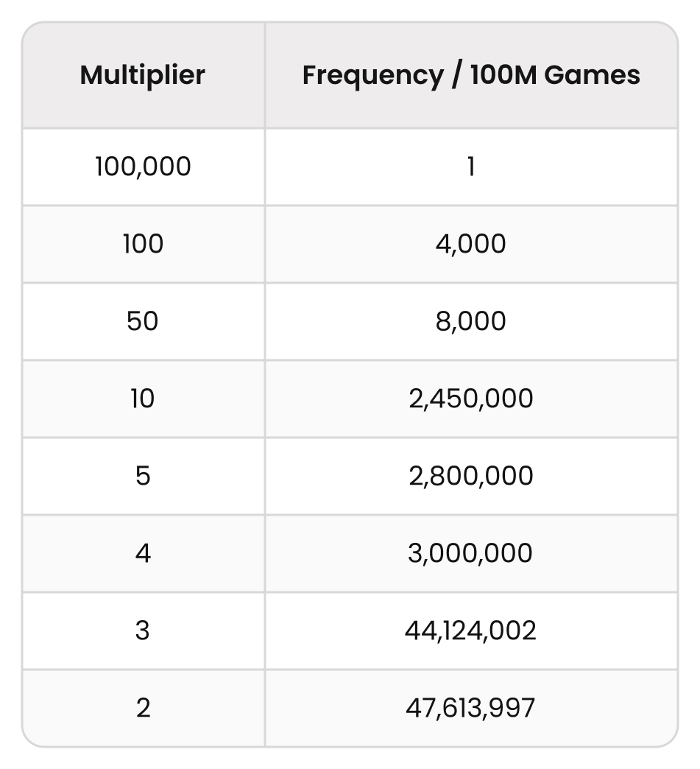The height and width of the screenshot is (769, 700).
Task: Click the 2,450,000 frequency cell
Action: point(471,398)
